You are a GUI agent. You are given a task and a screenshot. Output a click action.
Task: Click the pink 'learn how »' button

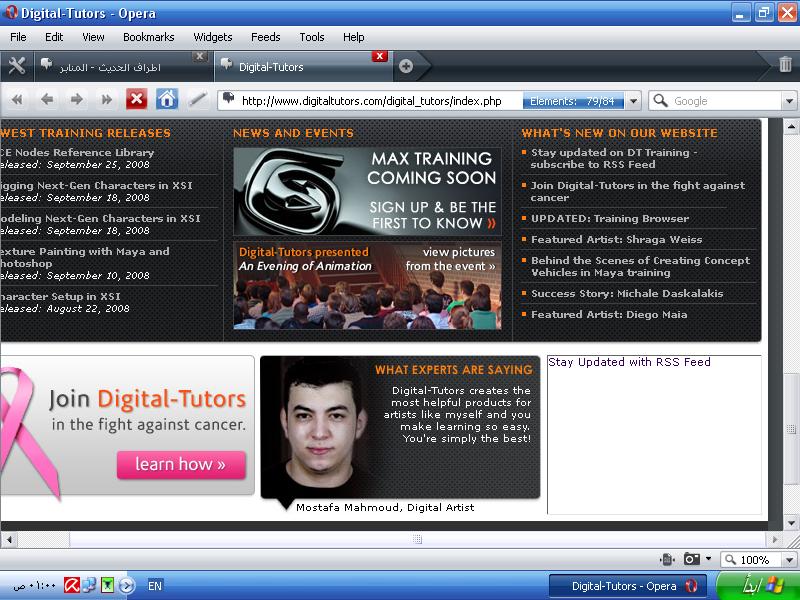(x=181, y=465)
